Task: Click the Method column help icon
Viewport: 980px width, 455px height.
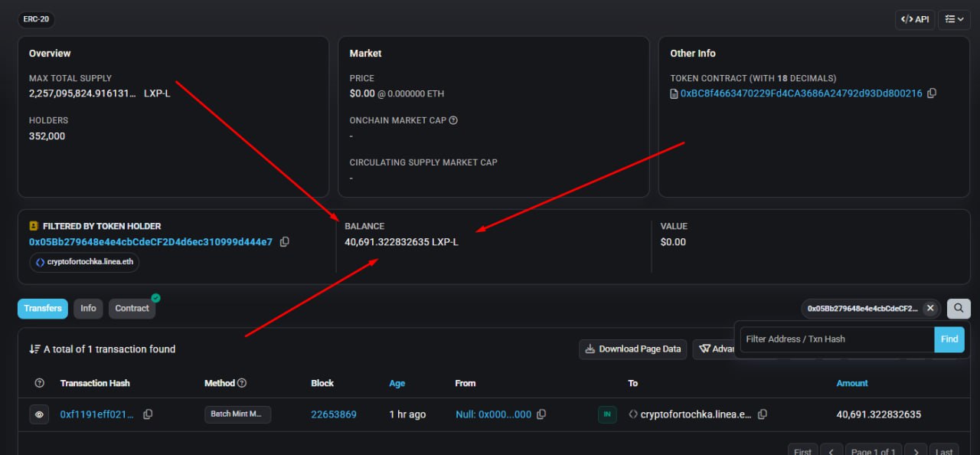Action: [242, 383]
